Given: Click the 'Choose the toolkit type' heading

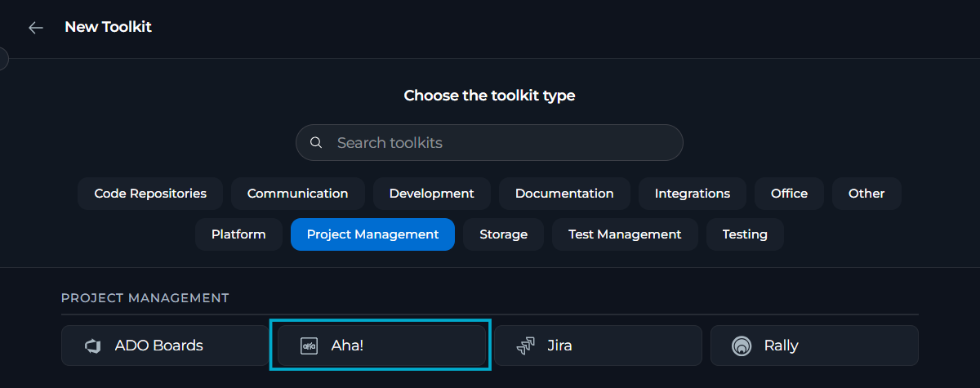Looking at the screenshot, I should pyautogui.click(x=489, y=96).
